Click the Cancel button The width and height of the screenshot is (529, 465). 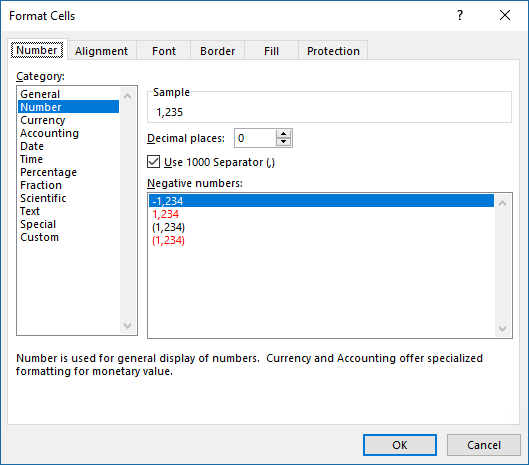(x=484, y=445)
